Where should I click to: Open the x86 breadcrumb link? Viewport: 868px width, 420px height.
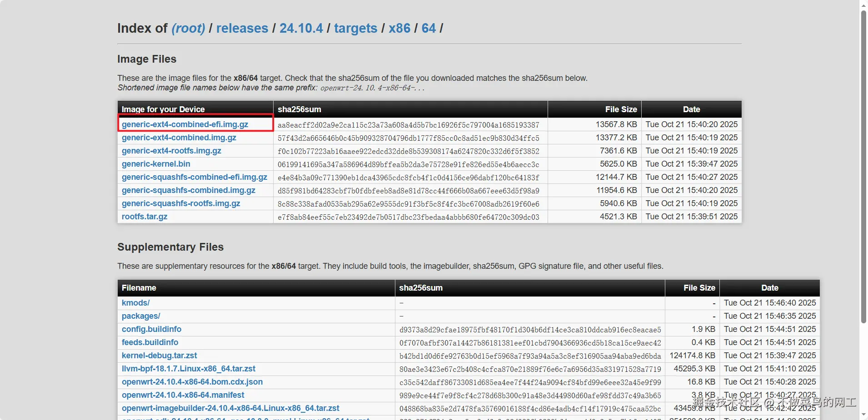tap(399, 28)
